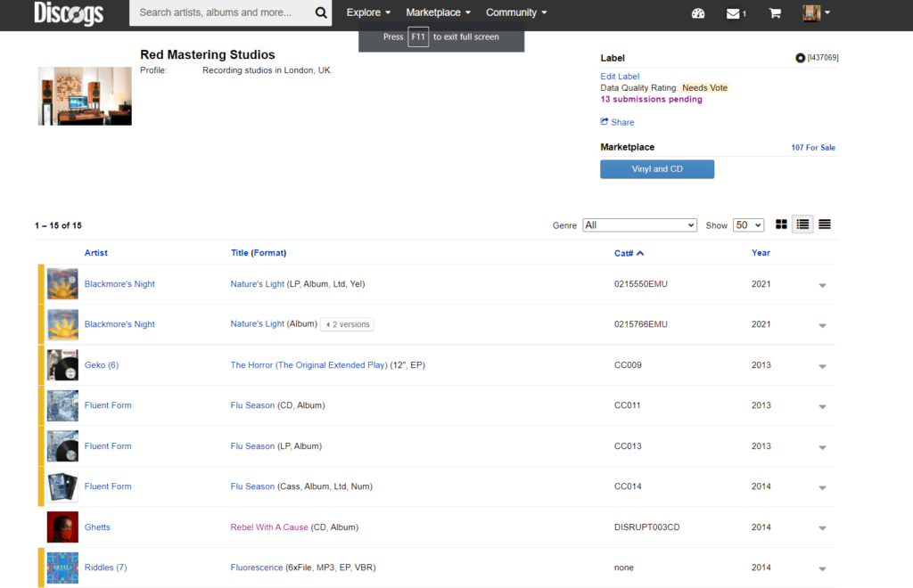The image size is (913, 588).
Task: Open the Genre dropdown
Action: tap(639, 225)
